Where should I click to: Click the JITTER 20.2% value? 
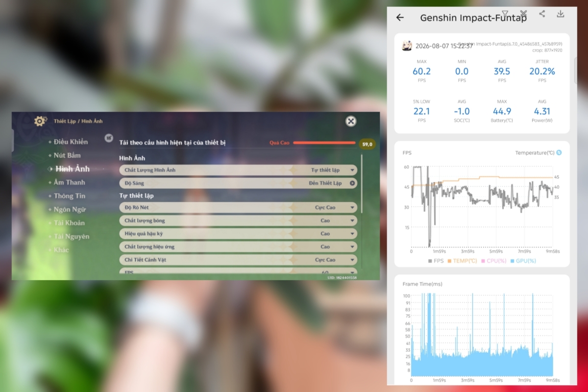pyautogui.click(x=542, y=71)
